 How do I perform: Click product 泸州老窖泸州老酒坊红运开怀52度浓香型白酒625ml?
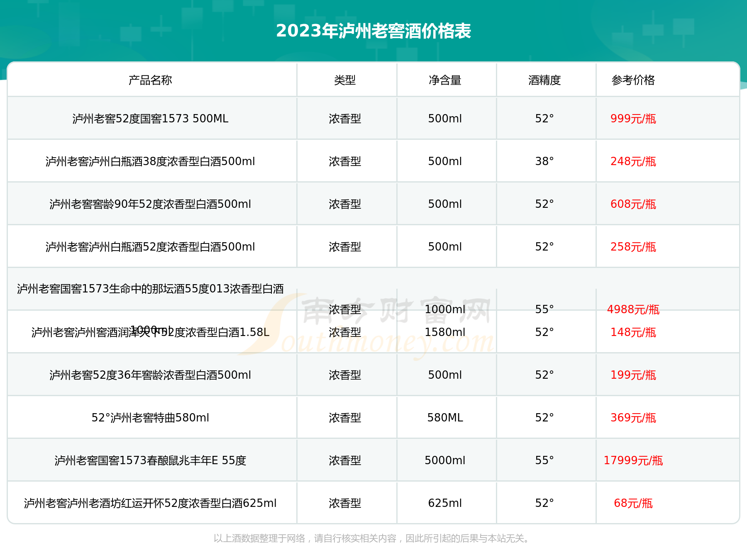click(150, 503)
